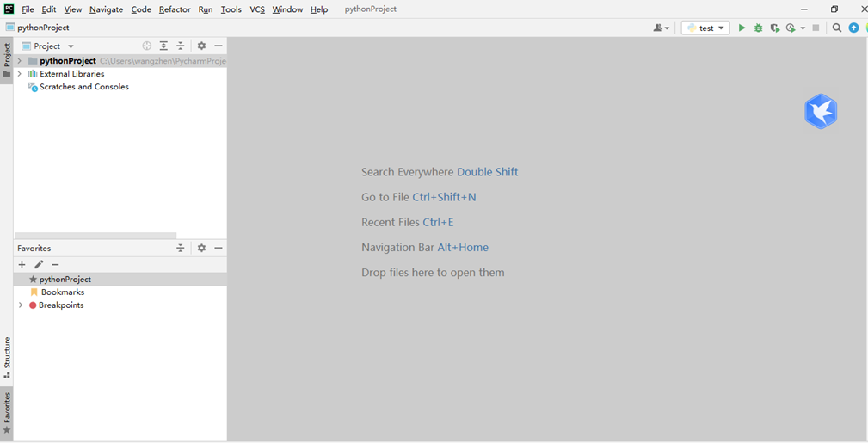The image size is (868, 443).
Task: Click the minus remove icon in Favorites toolbar
Action: tap(55, 265)
